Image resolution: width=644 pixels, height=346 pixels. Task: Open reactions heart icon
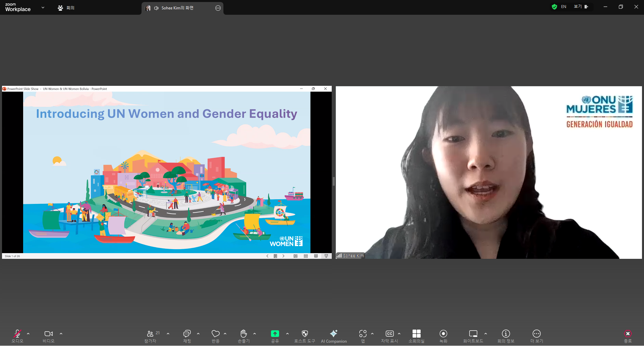215,334
